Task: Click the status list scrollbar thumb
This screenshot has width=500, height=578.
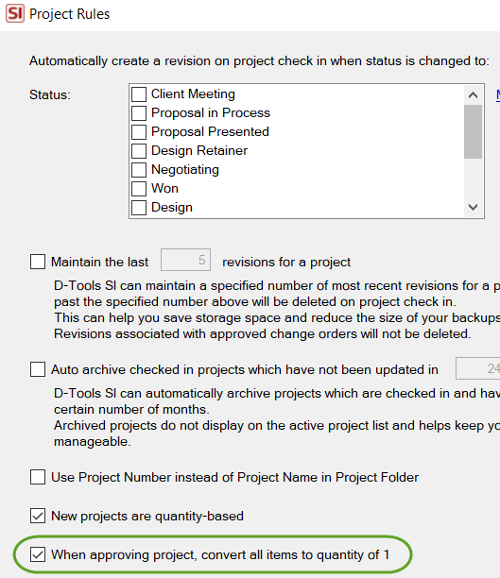Action: coord(473,132)
